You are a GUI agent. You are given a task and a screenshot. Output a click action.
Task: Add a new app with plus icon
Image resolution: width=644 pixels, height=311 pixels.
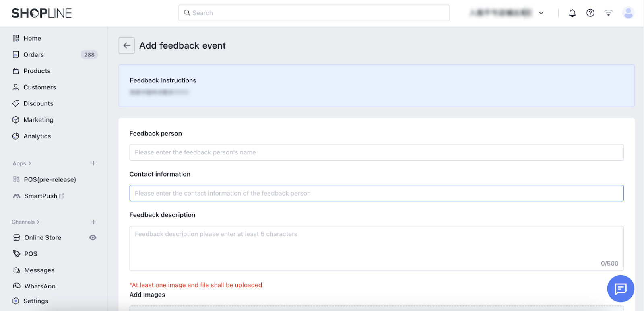94,163
